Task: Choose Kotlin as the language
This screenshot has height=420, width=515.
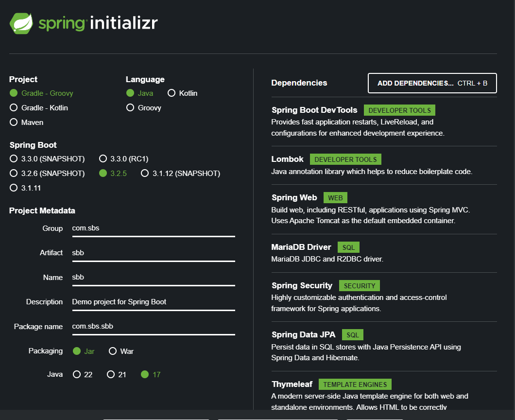Action: [x=182, y=93]
